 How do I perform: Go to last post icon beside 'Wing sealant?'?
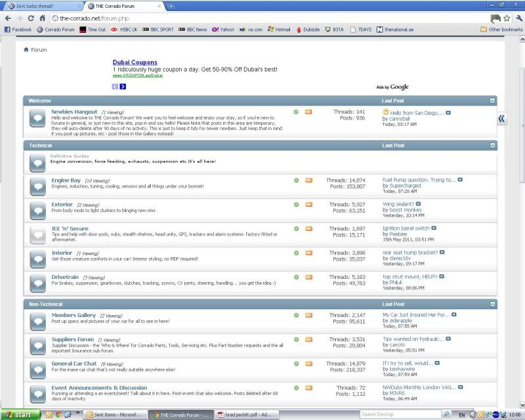point(418,204)
